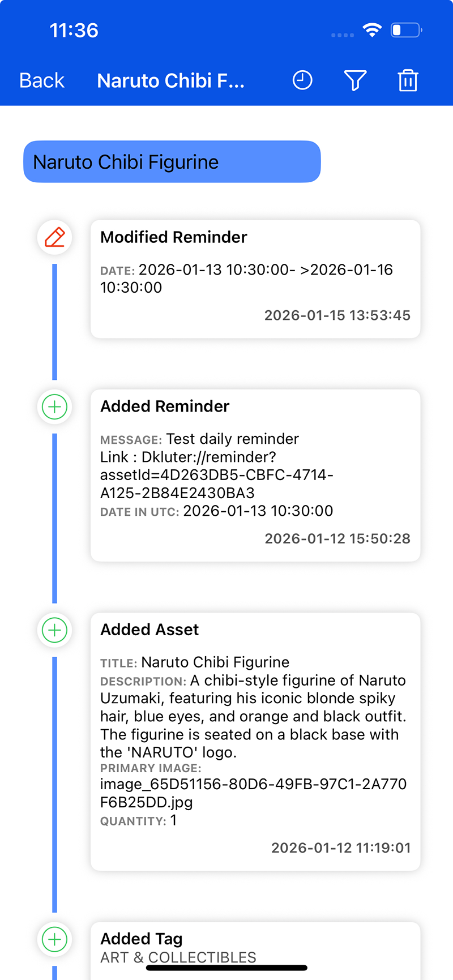Viewport: 453px width, 980px height.
Task: Tap the Wi-Fi status icon
Action: pyautogui.click(x=372, y=30)
